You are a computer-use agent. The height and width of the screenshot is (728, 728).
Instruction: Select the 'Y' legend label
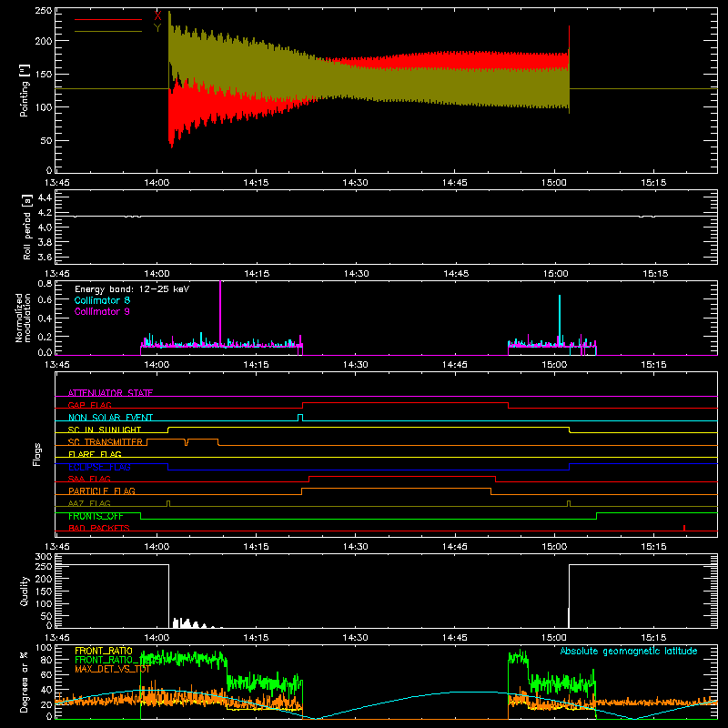click(x=157, y=28)
